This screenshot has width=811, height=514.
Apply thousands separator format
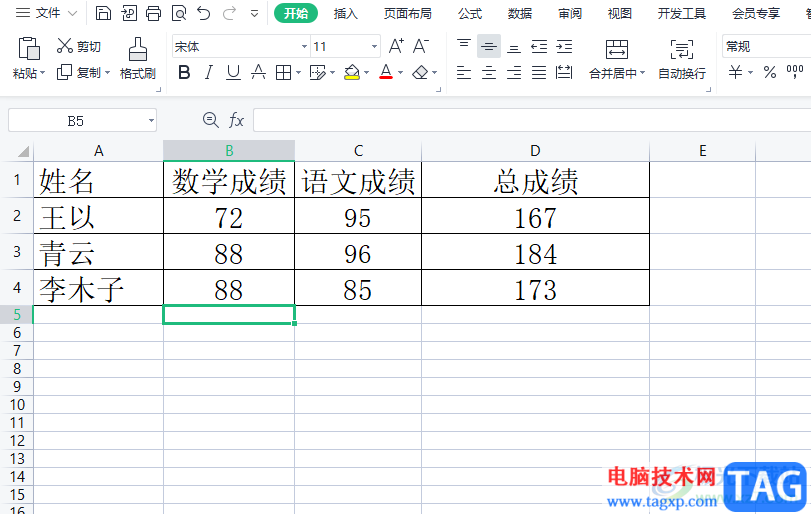click(x=795, y=72)
